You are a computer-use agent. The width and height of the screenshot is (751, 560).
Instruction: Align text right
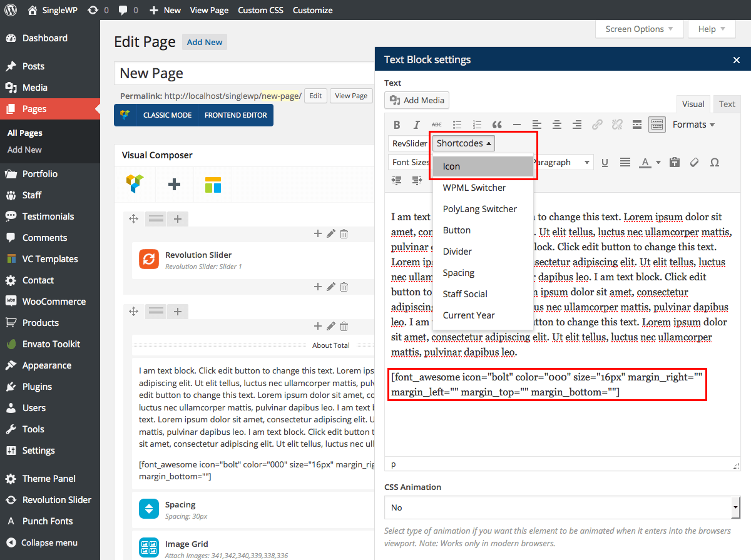pos(577,125)
